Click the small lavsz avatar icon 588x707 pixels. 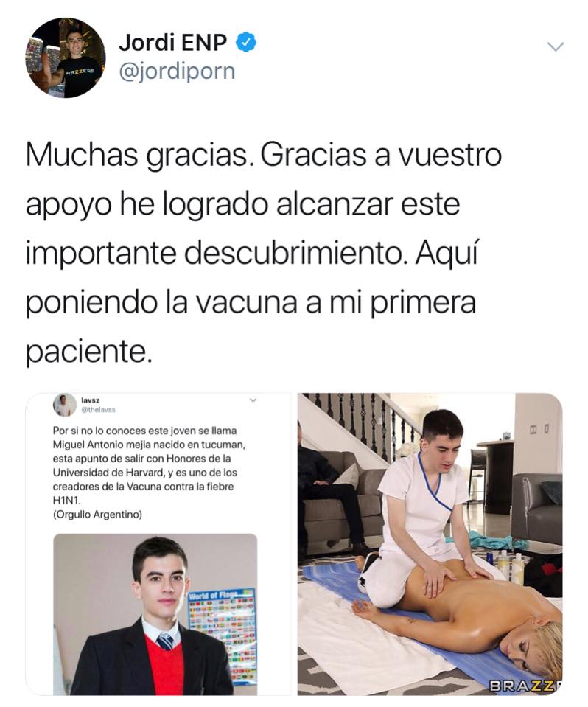(x=65, y=405)
